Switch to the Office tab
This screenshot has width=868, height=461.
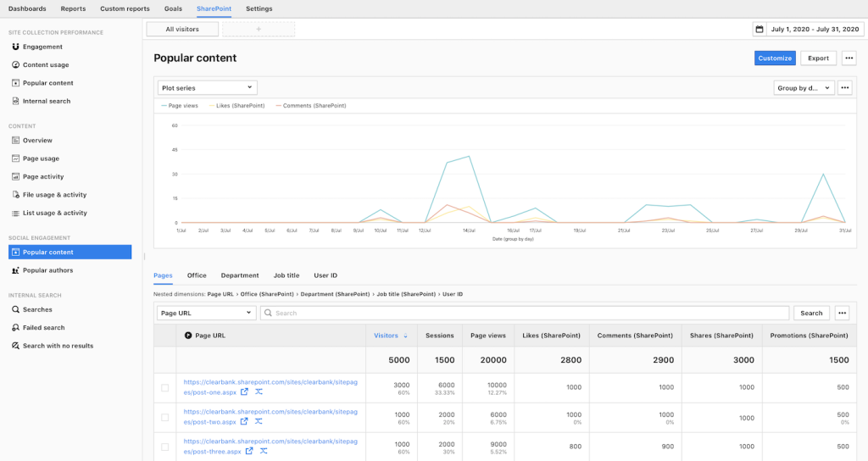(197, 275)
